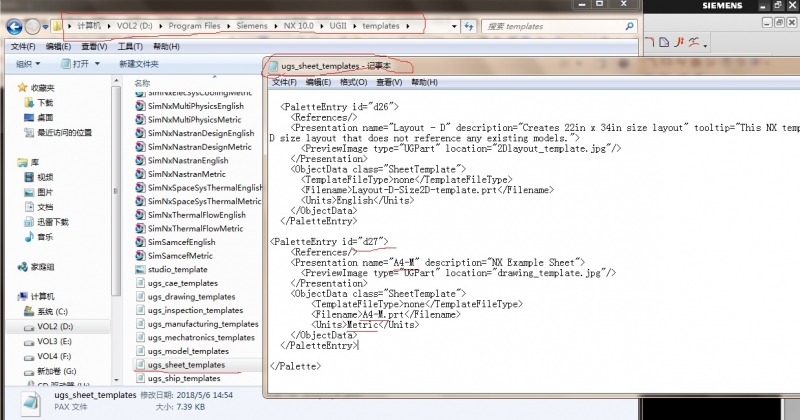Open address bar history dropdown arrow
The height and width of the screenshot is (420, 800).
click(454, 26)
